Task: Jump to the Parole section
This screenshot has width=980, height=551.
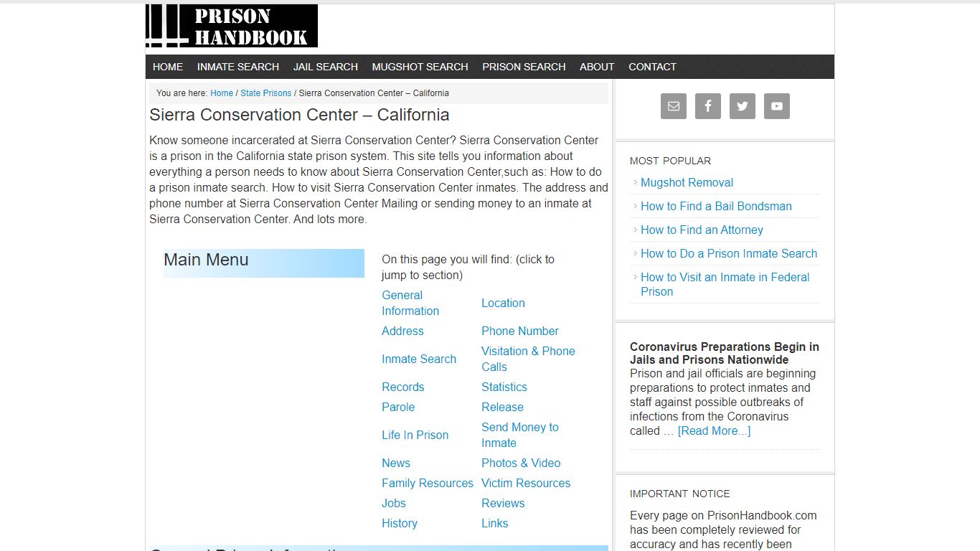Action: point(398,407)
